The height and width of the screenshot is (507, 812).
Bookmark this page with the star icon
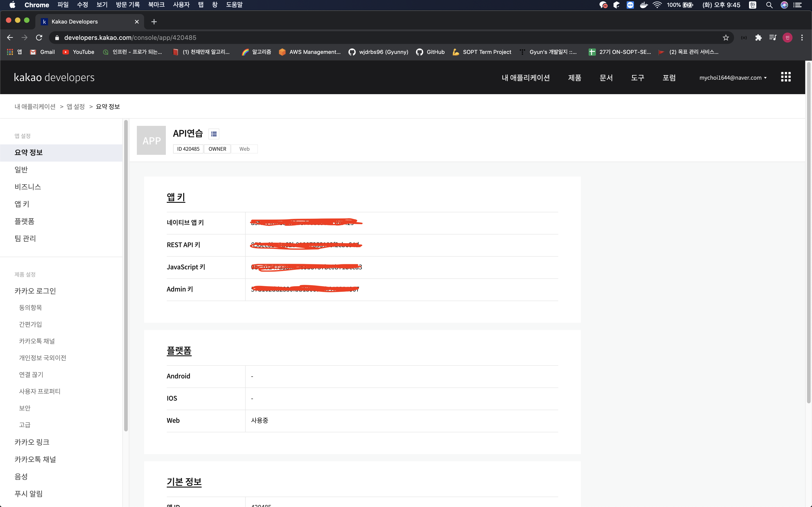[x=726, y=38]
